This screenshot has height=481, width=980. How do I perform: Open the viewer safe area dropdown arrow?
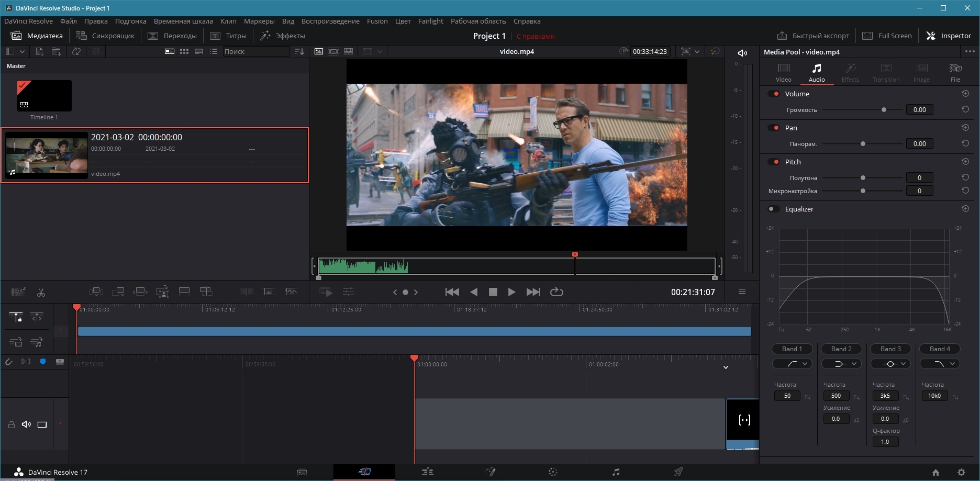[380, 51]
